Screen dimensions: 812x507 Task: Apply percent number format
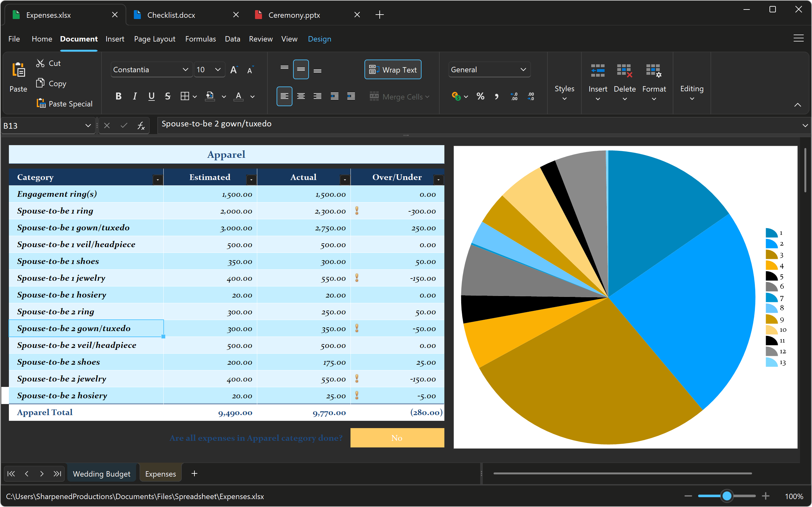pyautogui.click(x=480, y=96)
